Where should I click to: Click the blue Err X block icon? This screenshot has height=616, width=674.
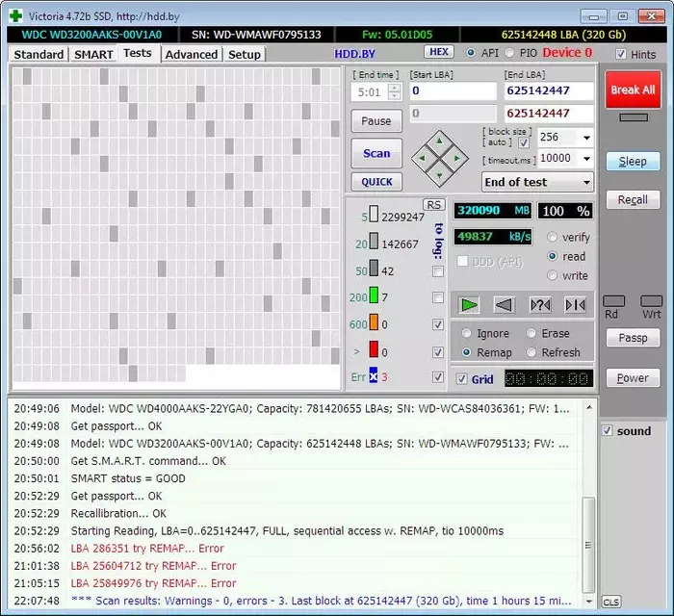374,375
